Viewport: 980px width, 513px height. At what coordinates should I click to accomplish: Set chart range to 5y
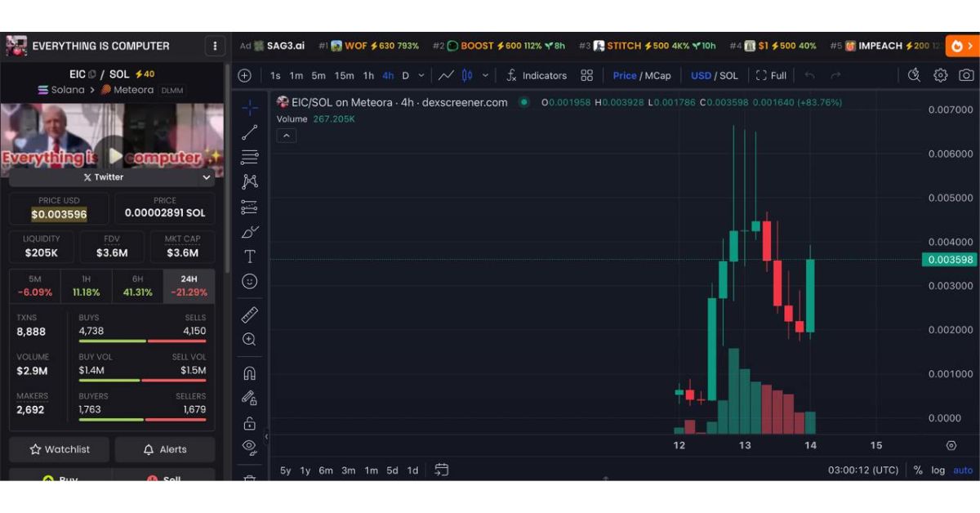pos(285,470)
